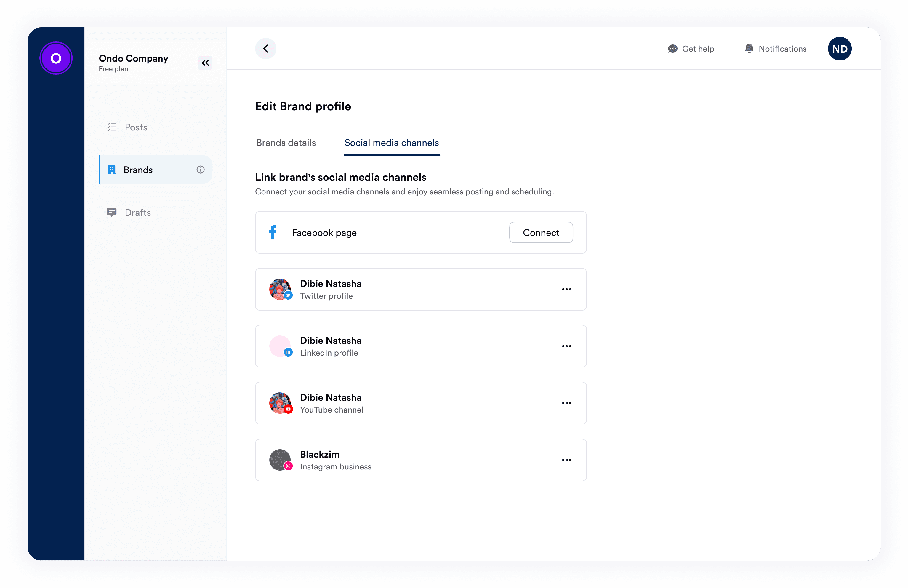
Task: Collapse the sidebar with double chevron
Action: 205,63
